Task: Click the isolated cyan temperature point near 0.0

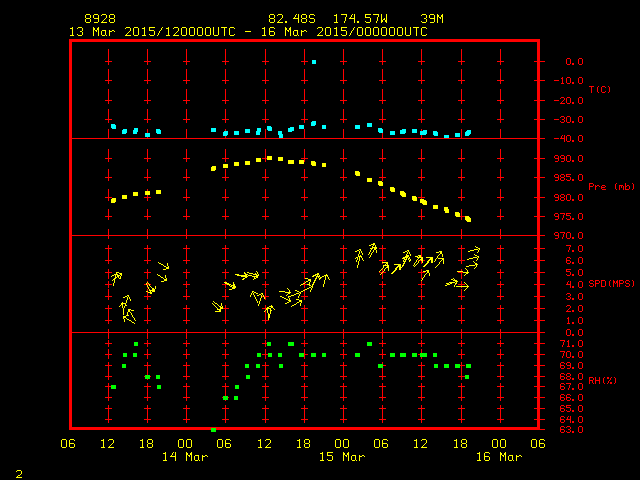Action: click(x=314, y=62)
